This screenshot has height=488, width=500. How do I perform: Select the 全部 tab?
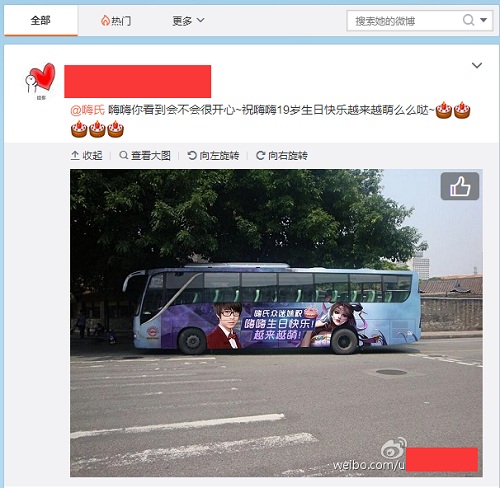[41, 21]
